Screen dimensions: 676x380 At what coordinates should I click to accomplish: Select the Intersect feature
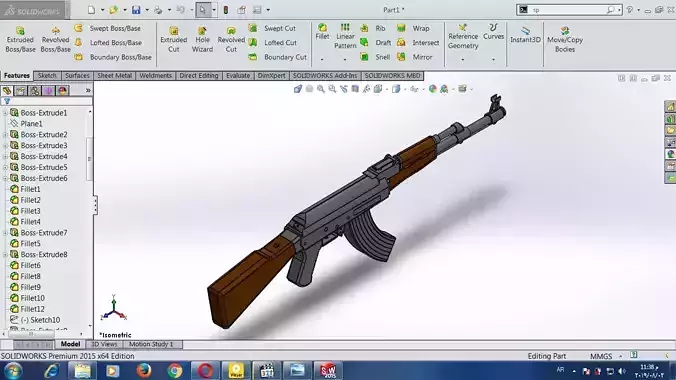pyautogui.click(x=418, y=43)
